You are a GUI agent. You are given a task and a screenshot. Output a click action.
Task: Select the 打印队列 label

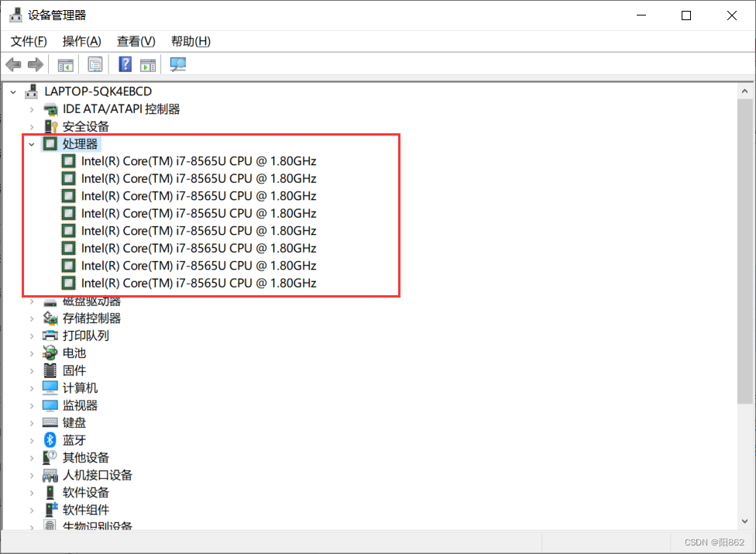pos(86,335)
